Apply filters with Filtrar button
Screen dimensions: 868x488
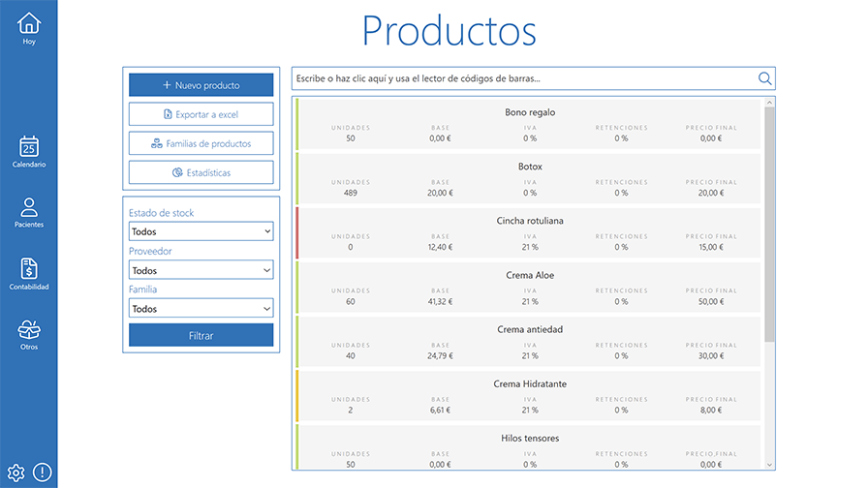click(201, 336)
